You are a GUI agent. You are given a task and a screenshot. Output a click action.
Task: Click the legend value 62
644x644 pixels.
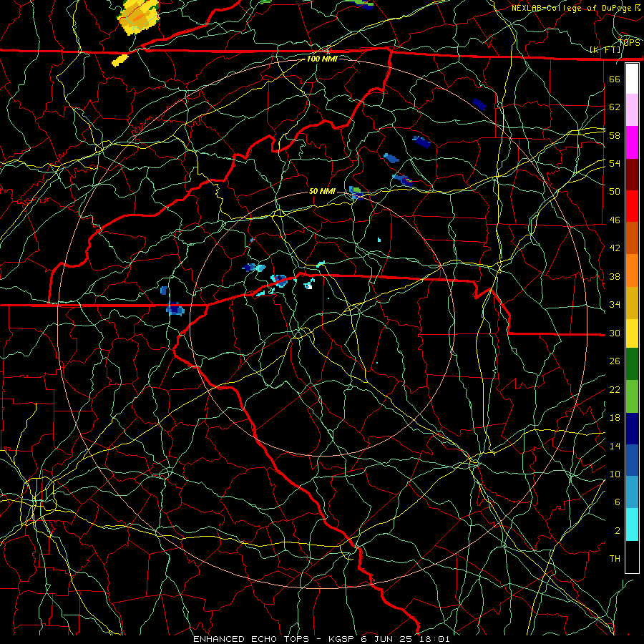point(615,107)
